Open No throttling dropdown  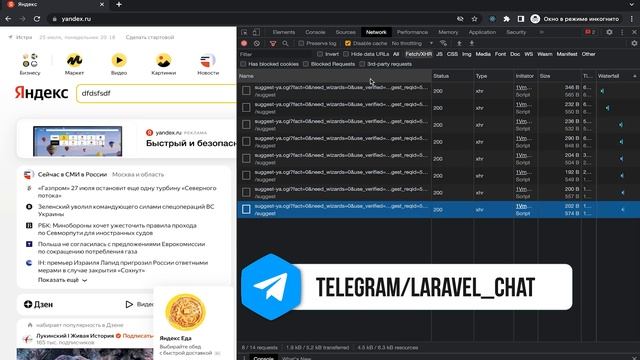click(x=412, y=43)
